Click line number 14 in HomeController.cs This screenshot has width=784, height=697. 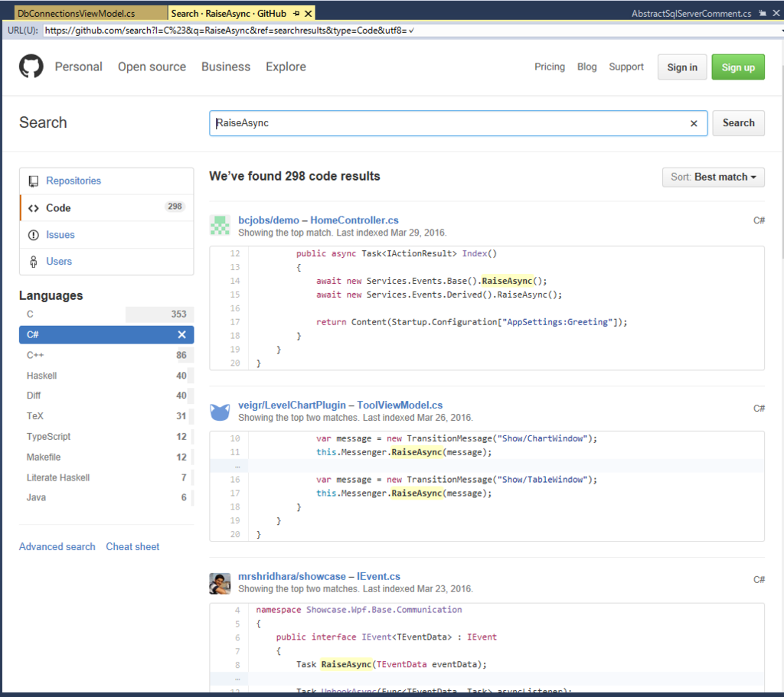[x=235, y=281]
